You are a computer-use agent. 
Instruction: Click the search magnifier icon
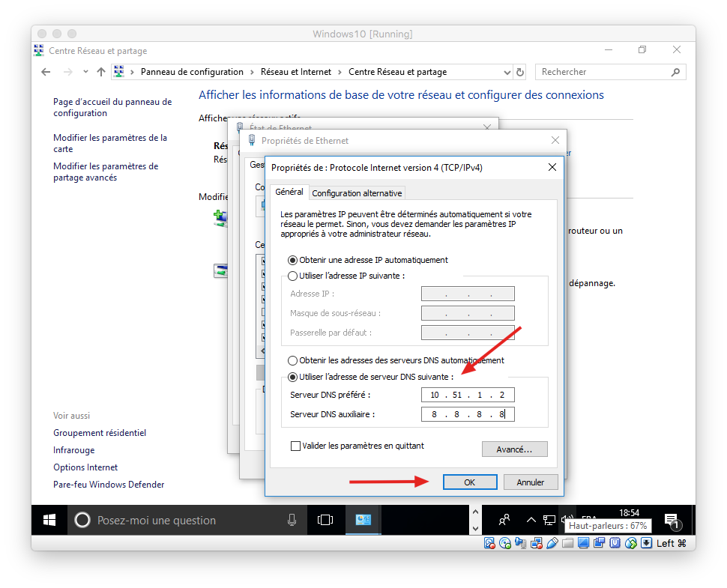(675, 73)
